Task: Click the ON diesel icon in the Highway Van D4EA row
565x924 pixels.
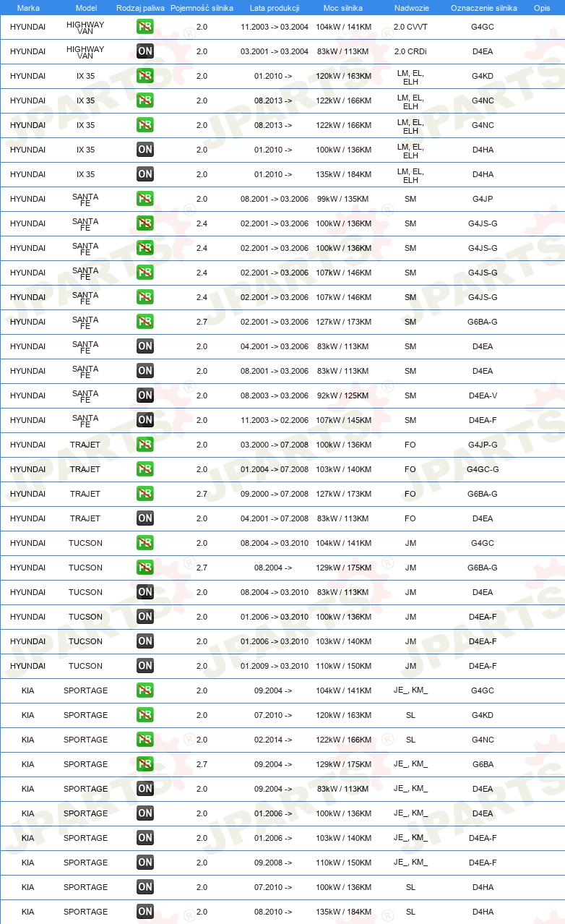Action: tap(145, 51)
